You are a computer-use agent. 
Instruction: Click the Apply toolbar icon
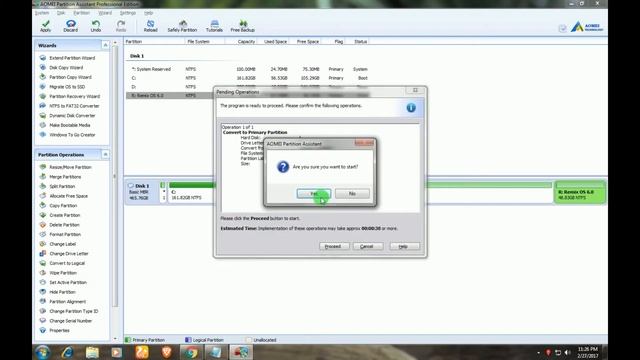[x=46, y=26]
